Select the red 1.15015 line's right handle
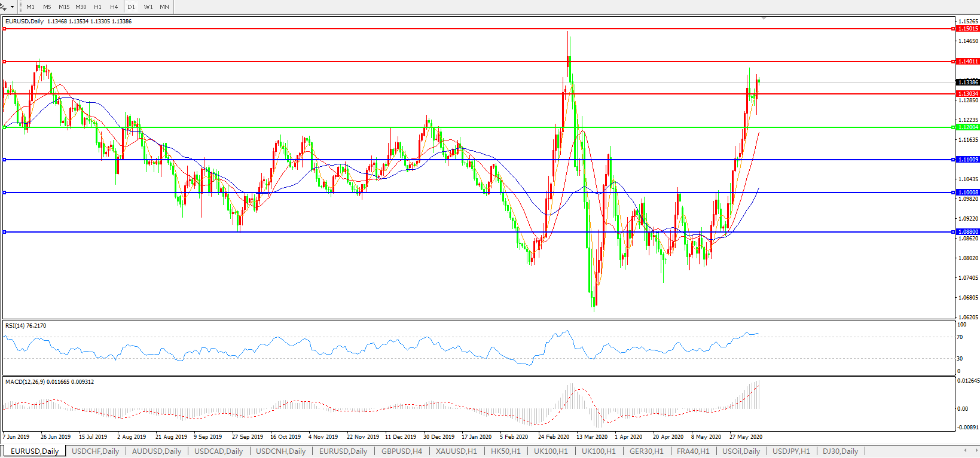Screen dimensions: 980x458 pyautogui.click(x=953, y=29)
